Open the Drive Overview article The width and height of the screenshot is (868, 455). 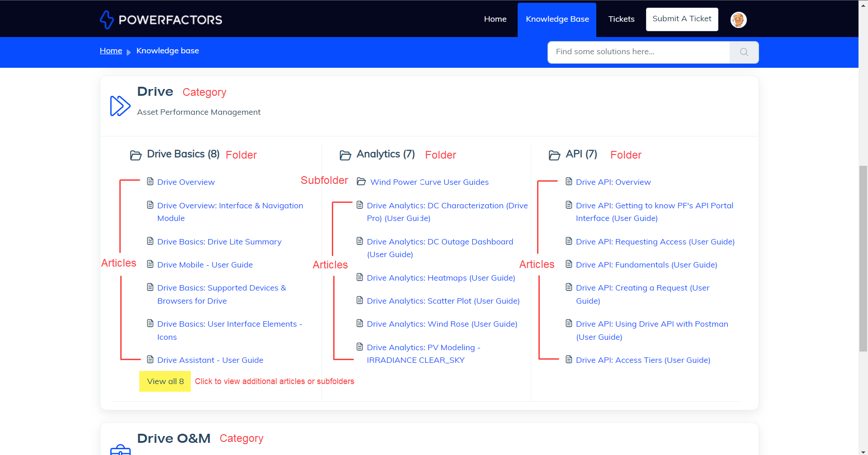point(186,182)
